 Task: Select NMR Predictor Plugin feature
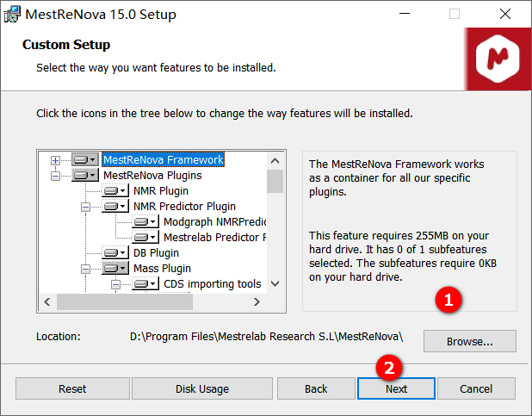(184, 206)
